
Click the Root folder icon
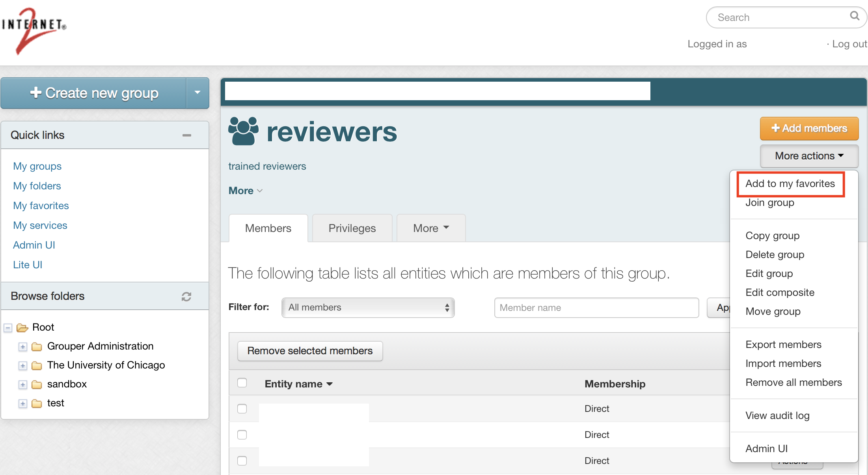tap(22, 327)
